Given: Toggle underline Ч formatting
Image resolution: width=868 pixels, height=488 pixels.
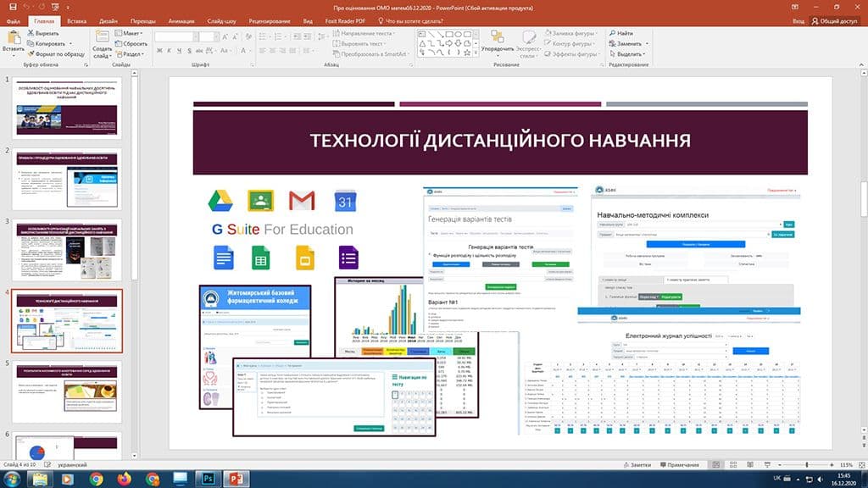Looking at the screenshot, I should 179,51.
